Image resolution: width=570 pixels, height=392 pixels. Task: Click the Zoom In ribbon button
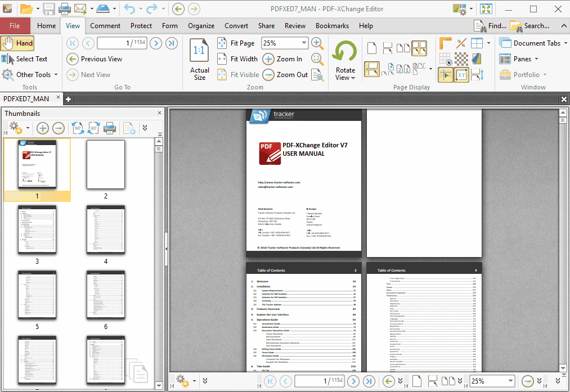point(283,59)
